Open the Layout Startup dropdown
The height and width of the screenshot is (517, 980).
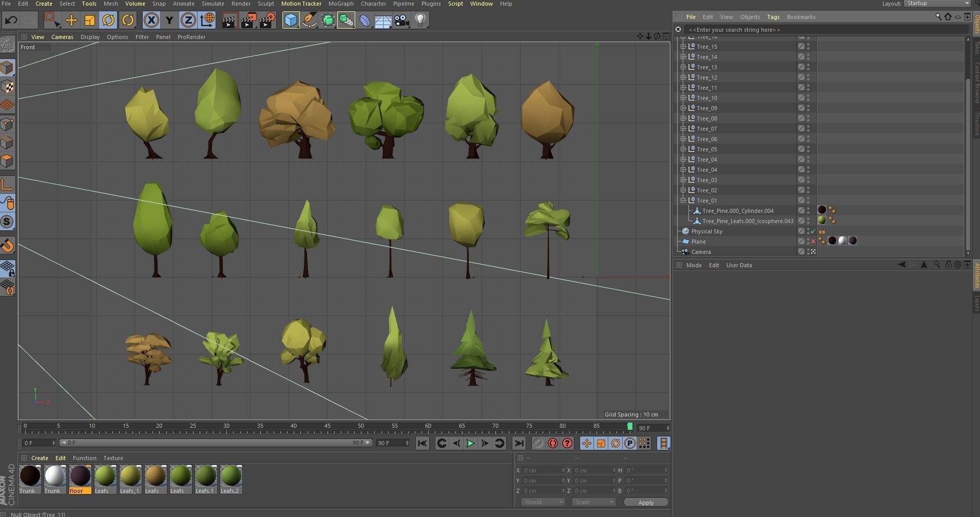click(x=937, y=4)
